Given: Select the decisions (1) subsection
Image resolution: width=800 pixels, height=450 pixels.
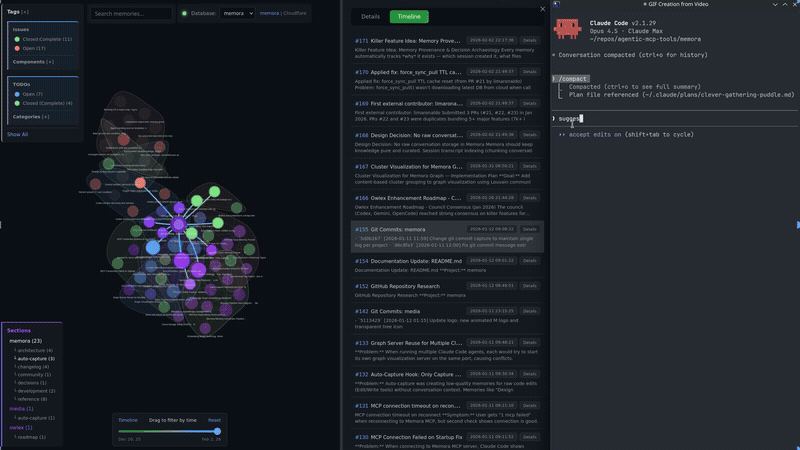Looking at the screenshot, I should point(31,383).
